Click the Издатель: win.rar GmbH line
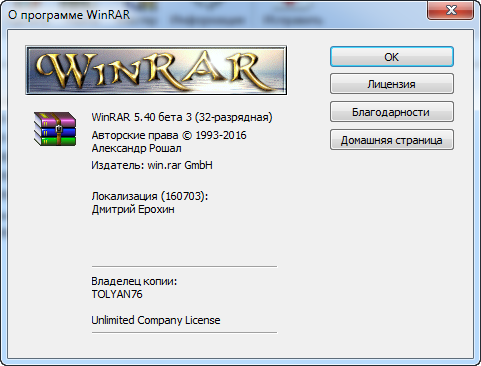 [152, 165]
